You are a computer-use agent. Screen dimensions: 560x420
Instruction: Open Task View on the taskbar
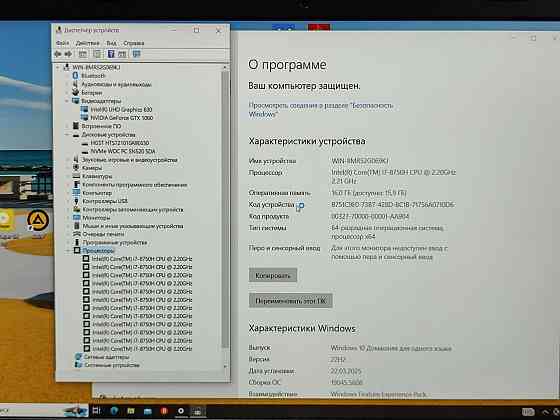pyautogui.click(x=96, y=411)
